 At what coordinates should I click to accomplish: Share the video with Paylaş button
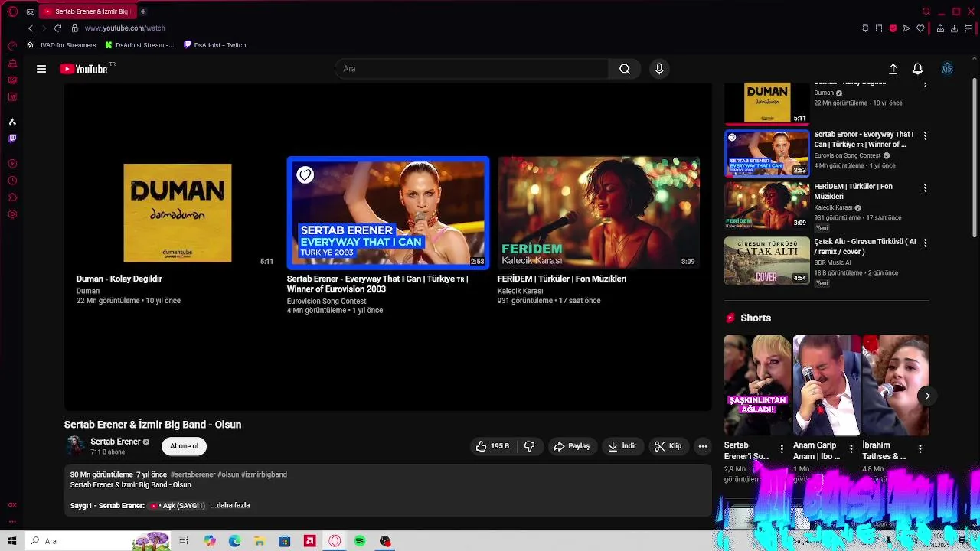tap(571, 446)
